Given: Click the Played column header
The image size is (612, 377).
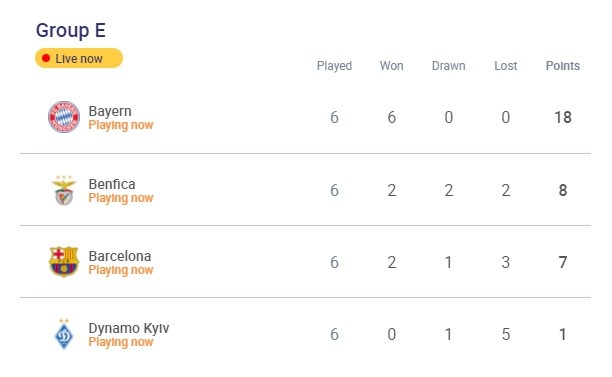Looking at the screenshot, I should coord(334,66).
